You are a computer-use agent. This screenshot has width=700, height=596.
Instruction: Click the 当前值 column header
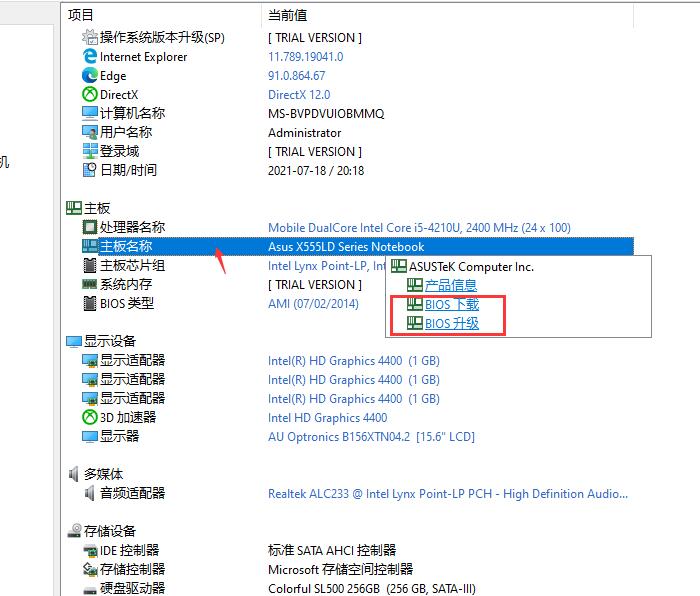(x=288, y=15)
